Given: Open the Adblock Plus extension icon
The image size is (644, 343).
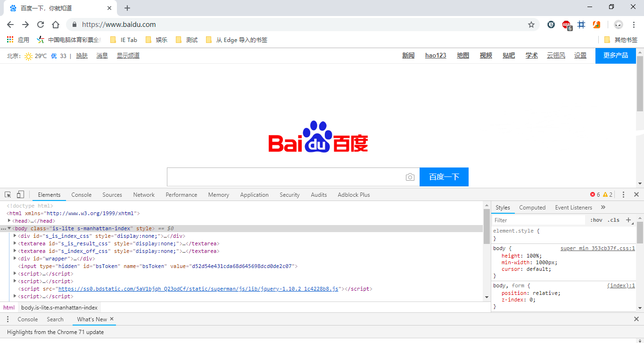Looking at the screenshot, I should tap(567, 25).
